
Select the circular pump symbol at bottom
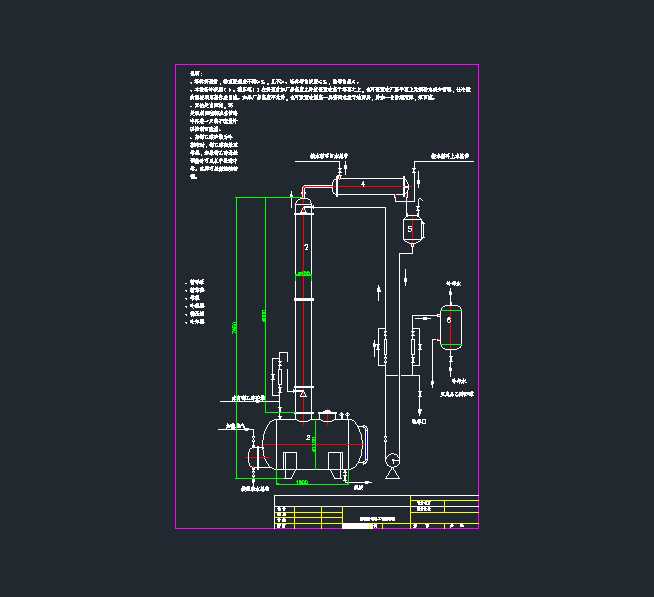392,460
